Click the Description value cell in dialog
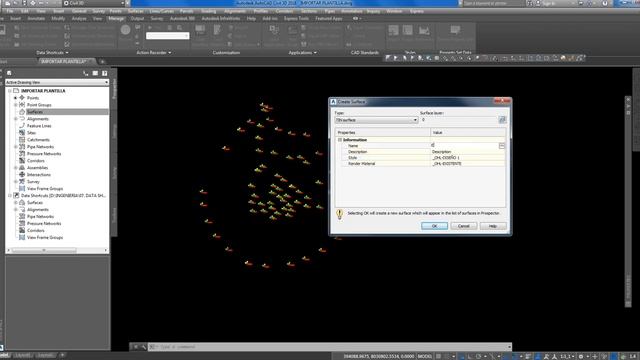This screenshot has height=360, width=640. click(x=468, y=152)
